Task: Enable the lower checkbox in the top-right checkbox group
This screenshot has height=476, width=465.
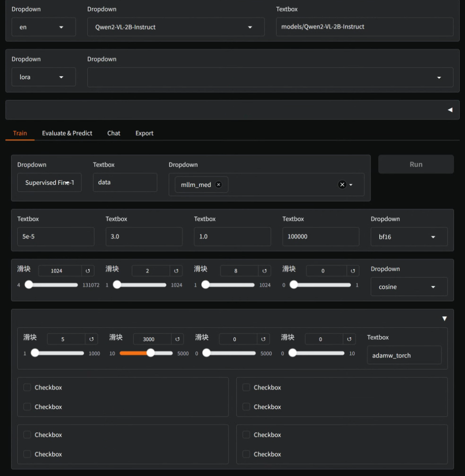Action: click(246, 407)
